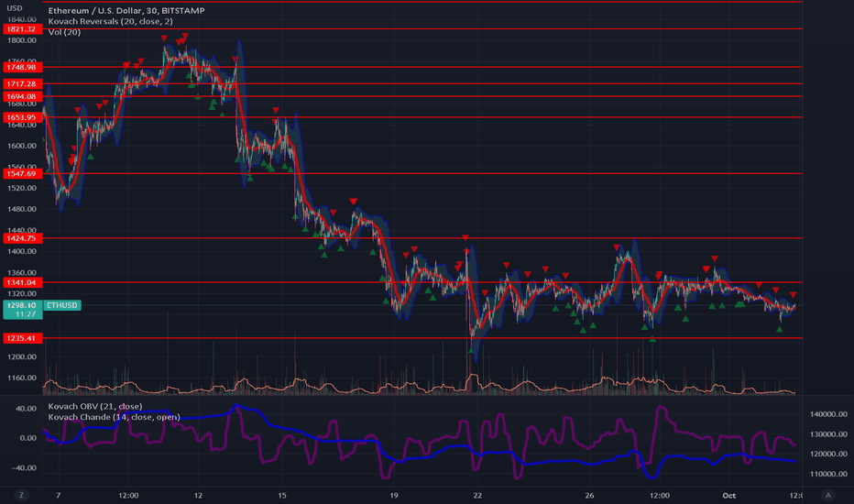Select the Kovach Reversals indicator legend

click(x=111, y=21)
